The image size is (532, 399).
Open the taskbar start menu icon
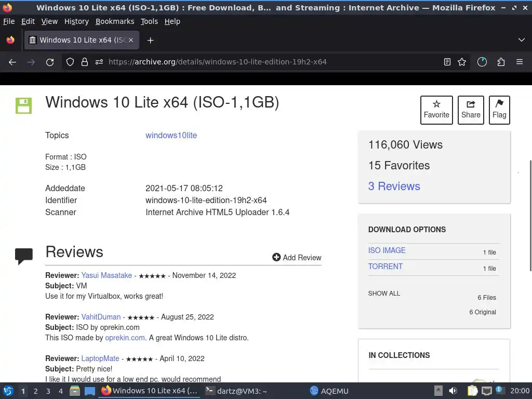(x=8, y=391)
